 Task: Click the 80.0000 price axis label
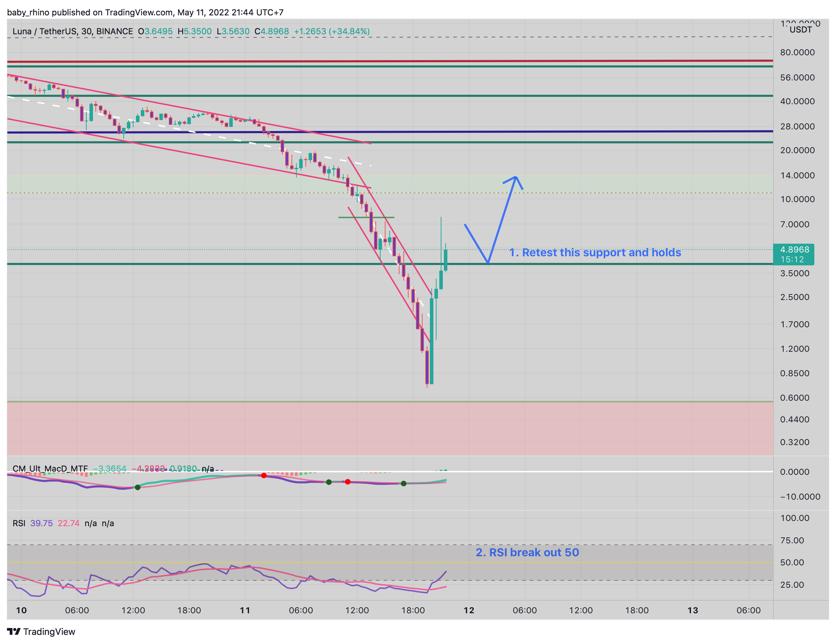797,52
